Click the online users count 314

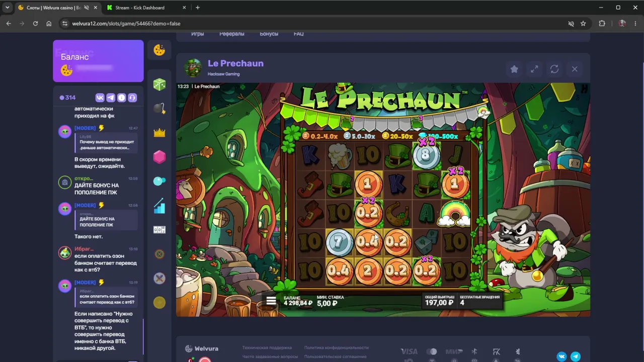click(67, 98)
